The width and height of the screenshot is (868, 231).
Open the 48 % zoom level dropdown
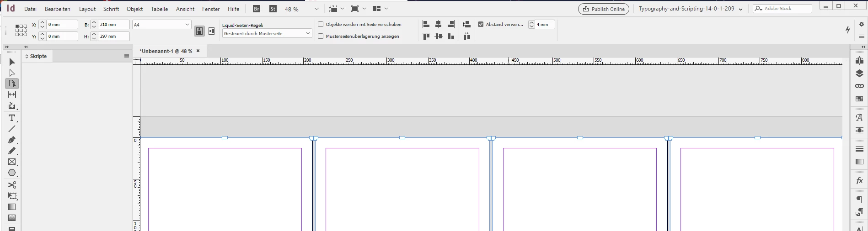pos(316,9)
